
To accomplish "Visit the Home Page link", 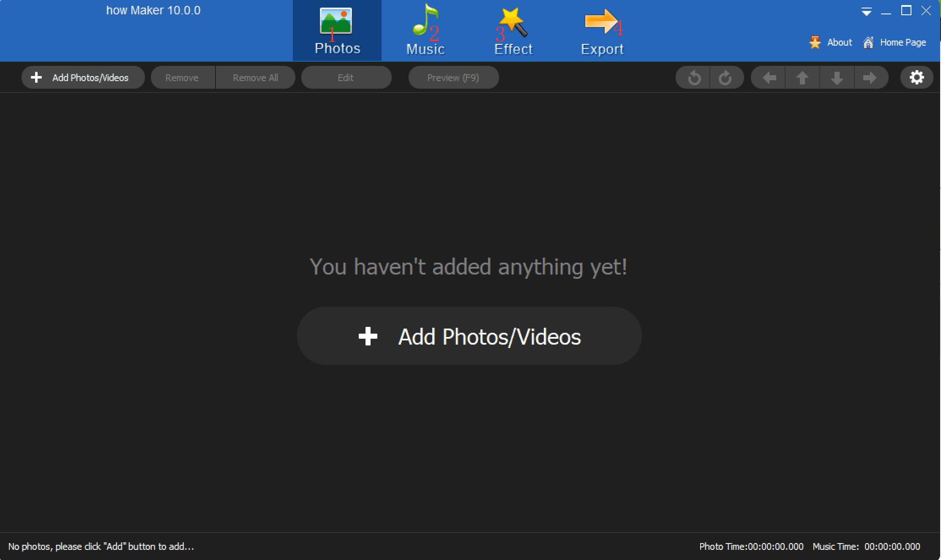I will (x=900, y=41).
